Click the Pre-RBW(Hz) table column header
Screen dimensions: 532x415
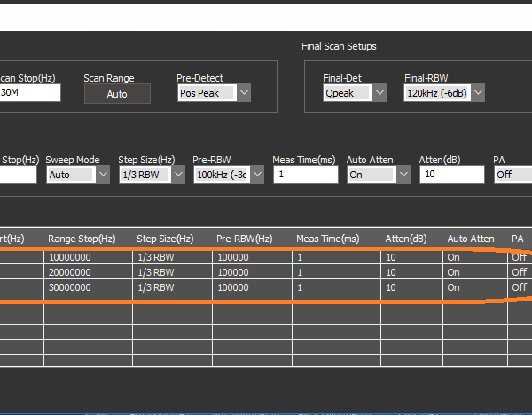[x=241, y=239]
